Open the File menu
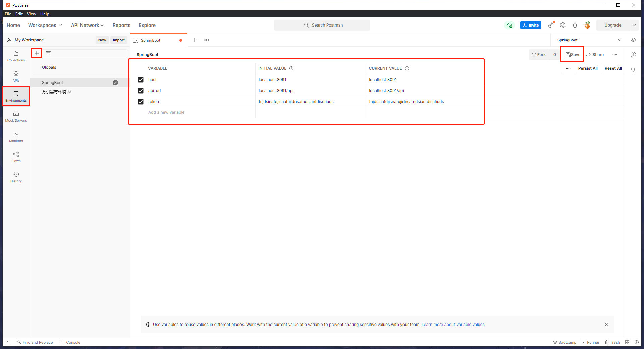 (8, 14)
